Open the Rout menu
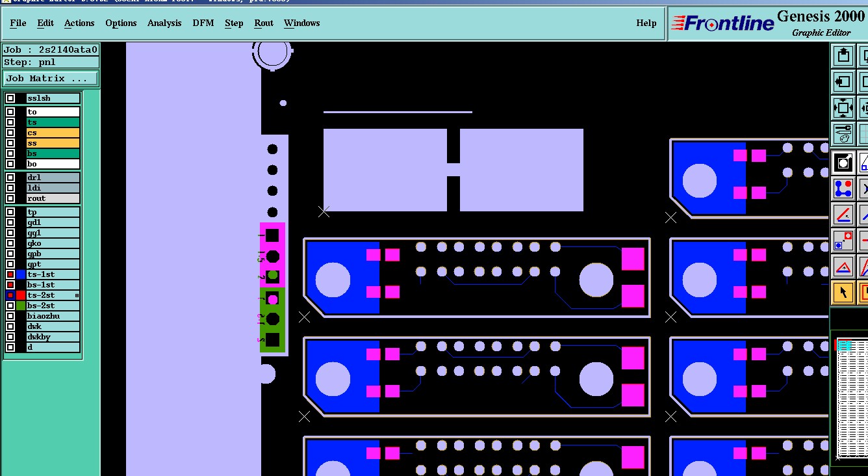Screen dimensions: 868x476 pos(264,23)
